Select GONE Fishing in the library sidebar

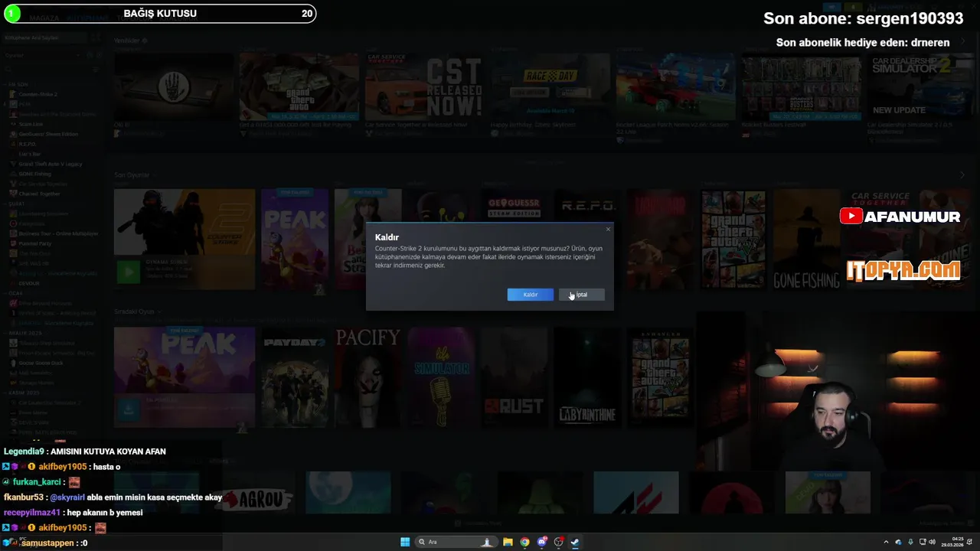click(35, 174)
